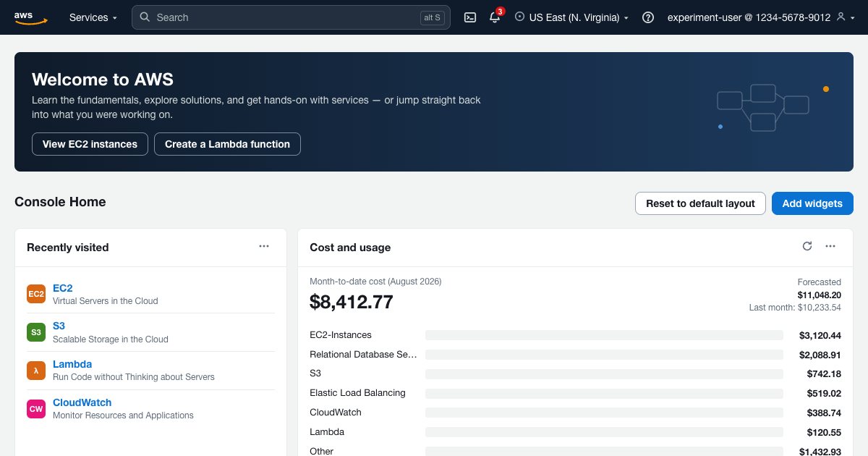The width and height of the screenshot is (868, 456).
Task: Open the Lambda link in Recently visited
Action: pyautogui.click(x=72, y=365)
